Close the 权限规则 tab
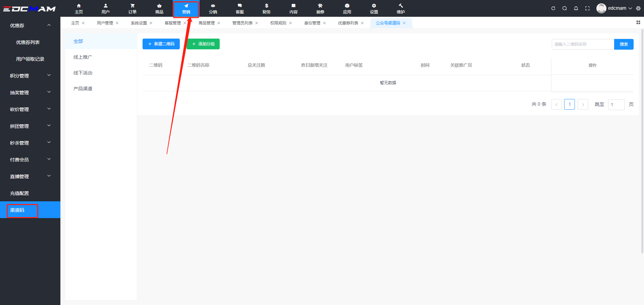This screenshot has height=305, width=644. (x=290, y=23)
